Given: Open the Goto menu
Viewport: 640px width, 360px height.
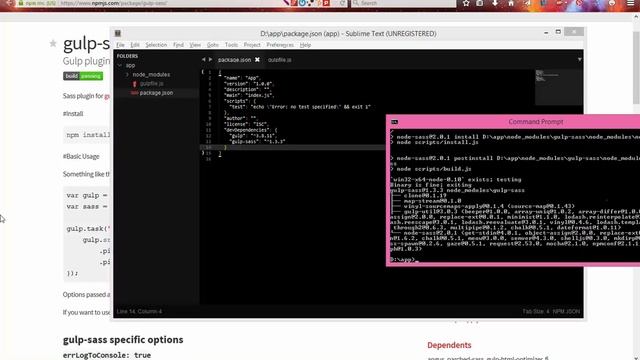Looking at the screenshot, I should 213,45.
